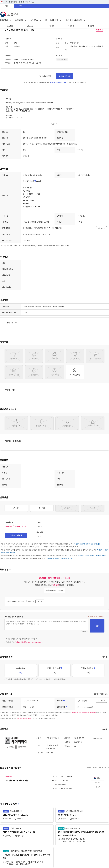Click 새창보기 for the other posting
Screen dimensions: 109x868
(x=98, y=787)
